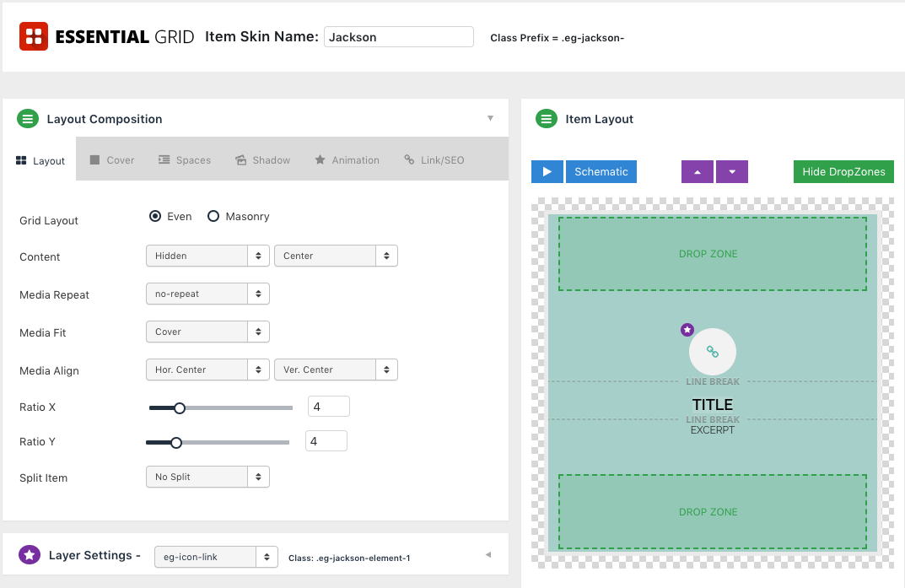Click the Class Prefix .eg-jackson- text
Screen dimensions: 905x588
pyautogui.click(x=557, y=38)
